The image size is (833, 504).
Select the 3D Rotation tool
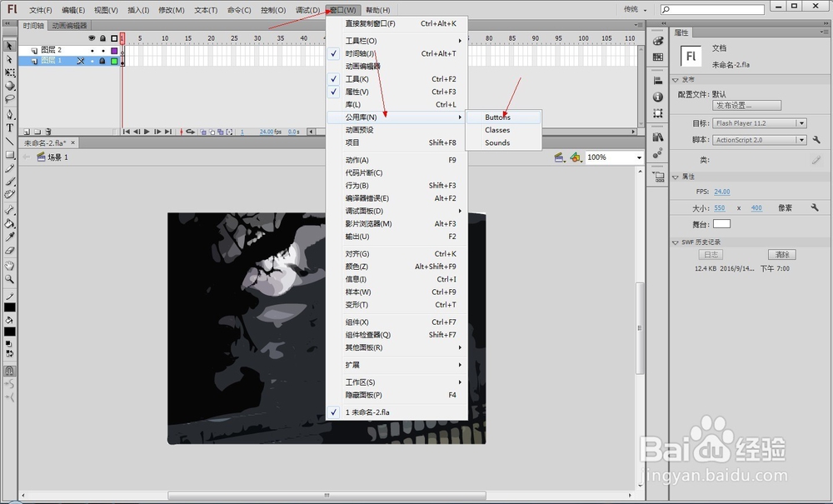tap(9, 86)
